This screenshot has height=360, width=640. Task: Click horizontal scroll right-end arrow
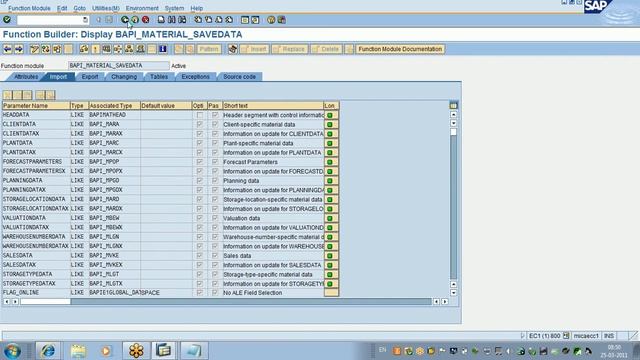[445, 302]
